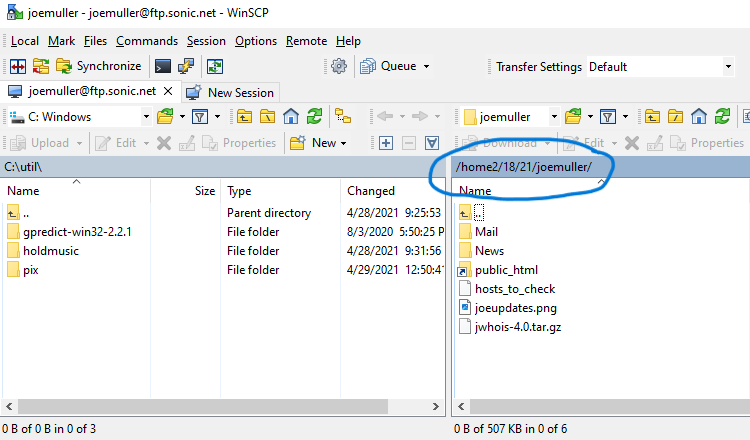Open session in PuTTY icon
The width and height of the screenshot is (750, 440).
point(186,66)
